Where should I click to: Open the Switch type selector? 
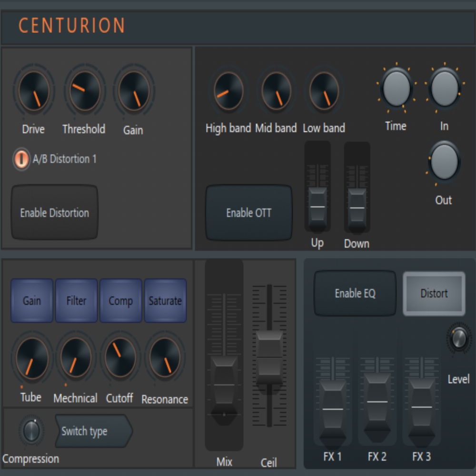tap(93, 431)
